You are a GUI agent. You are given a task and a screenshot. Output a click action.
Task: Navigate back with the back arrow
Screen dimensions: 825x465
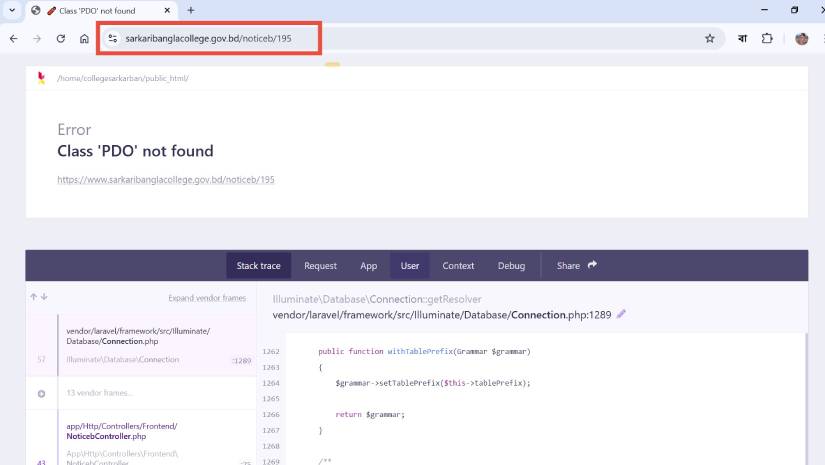coord(14,38)
